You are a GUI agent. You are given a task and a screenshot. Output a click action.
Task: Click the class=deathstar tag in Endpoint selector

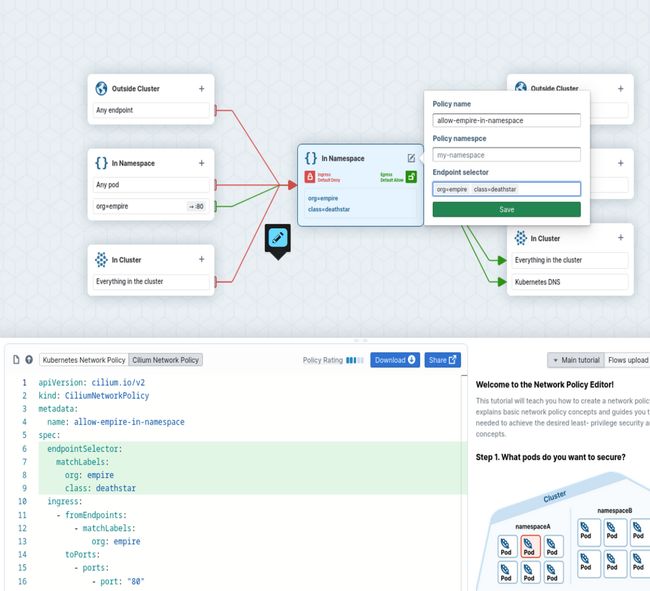(x=495, y=189)
